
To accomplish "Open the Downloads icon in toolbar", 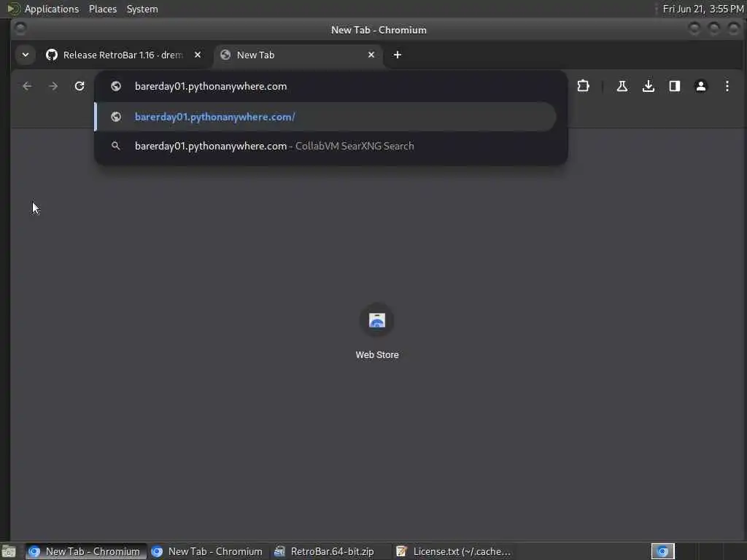I will pos(648,86).
